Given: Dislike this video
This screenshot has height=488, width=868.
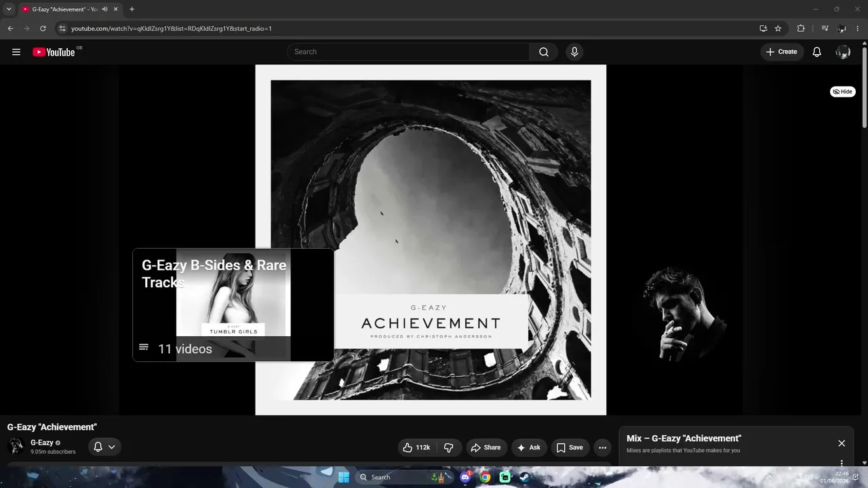Looking at the screenshot, I should coord(449,447).
